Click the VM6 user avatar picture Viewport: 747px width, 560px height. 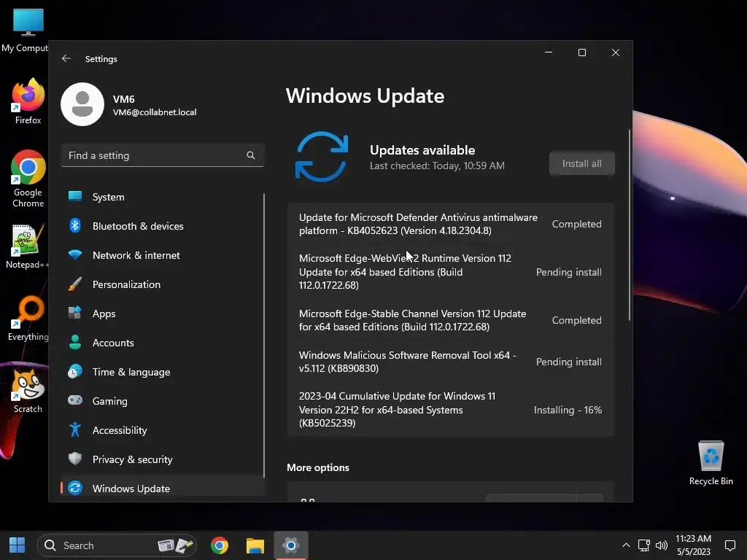pos(82,104)
